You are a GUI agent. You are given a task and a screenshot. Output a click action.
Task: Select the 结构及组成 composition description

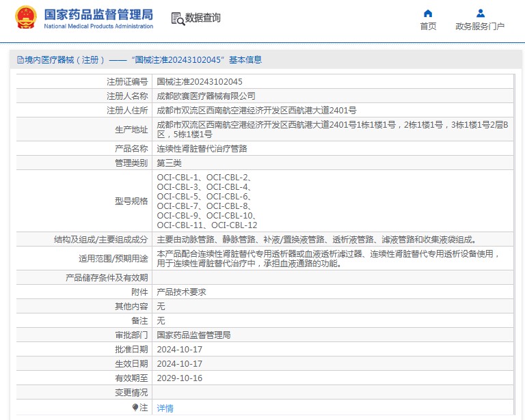(x=317, y=240)
